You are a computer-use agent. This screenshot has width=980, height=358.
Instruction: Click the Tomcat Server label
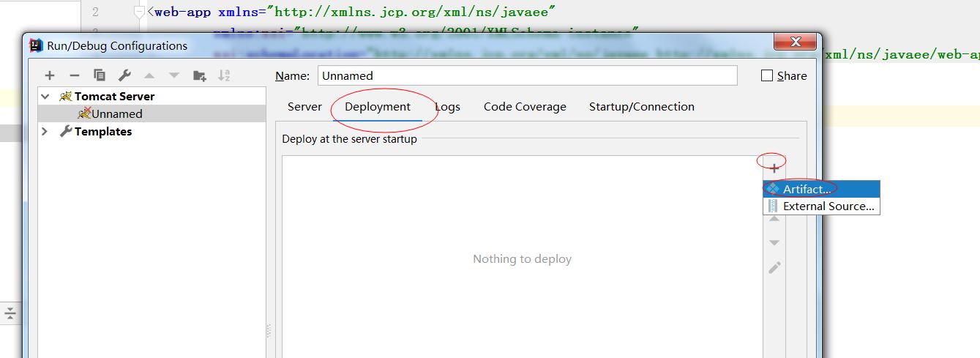click(x=114, y=96)
